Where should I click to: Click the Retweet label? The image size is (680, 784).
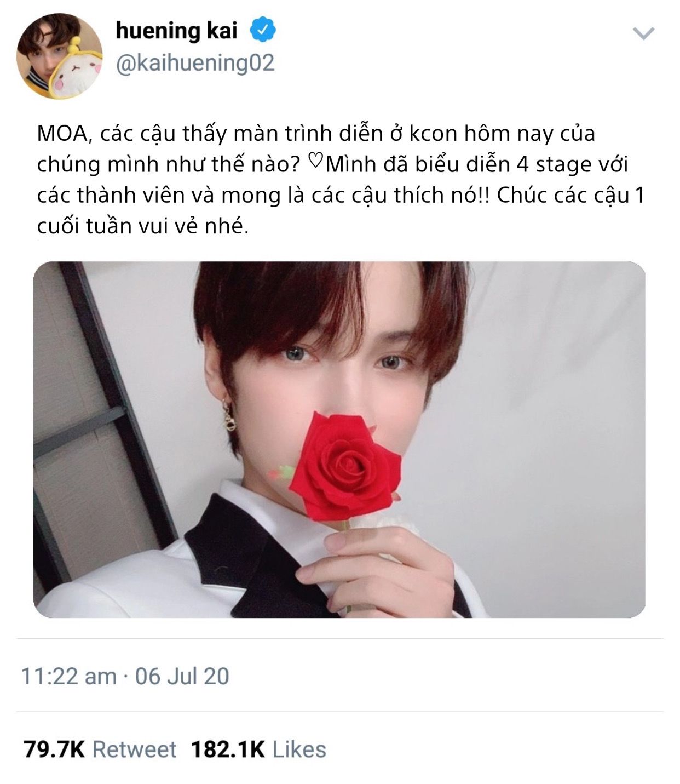(134, 749)
